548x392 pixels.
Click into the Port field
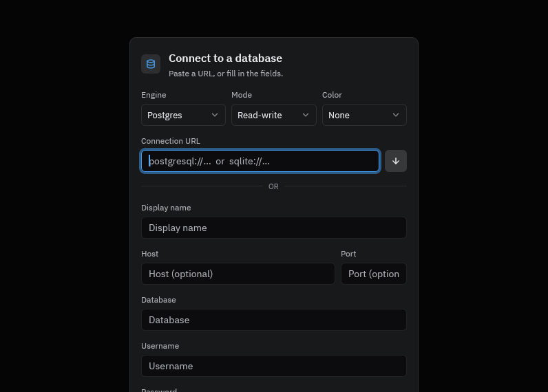pos(374,274)
